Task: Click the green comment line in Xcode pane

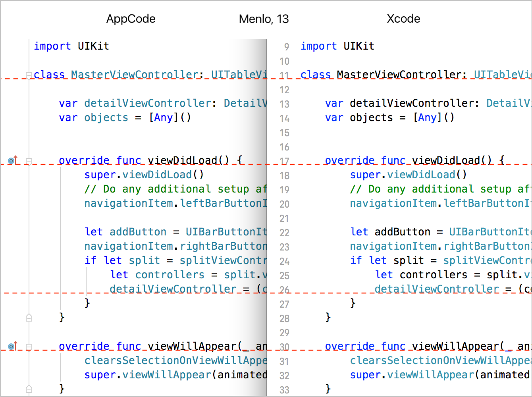Action: (x=440, y=189)
